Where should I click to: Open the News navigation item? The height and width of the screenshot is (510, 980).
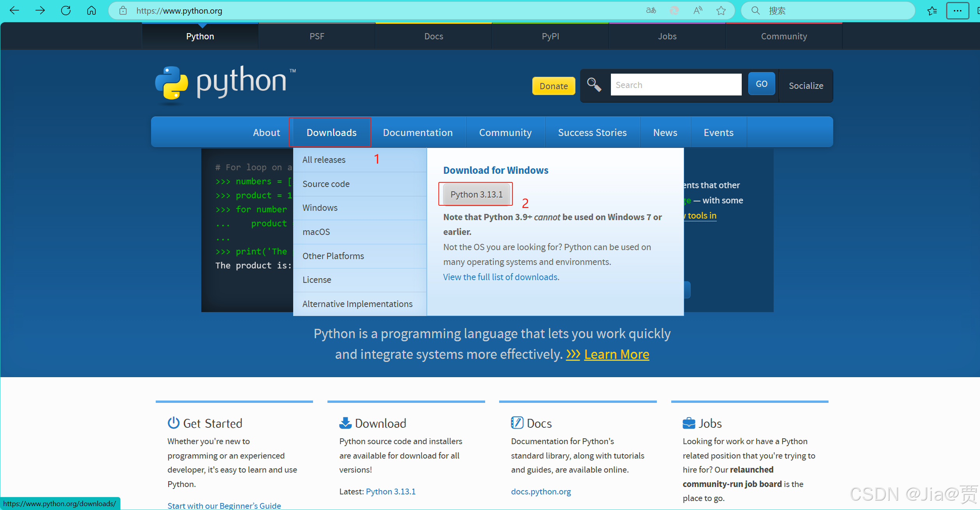[665, 132]
